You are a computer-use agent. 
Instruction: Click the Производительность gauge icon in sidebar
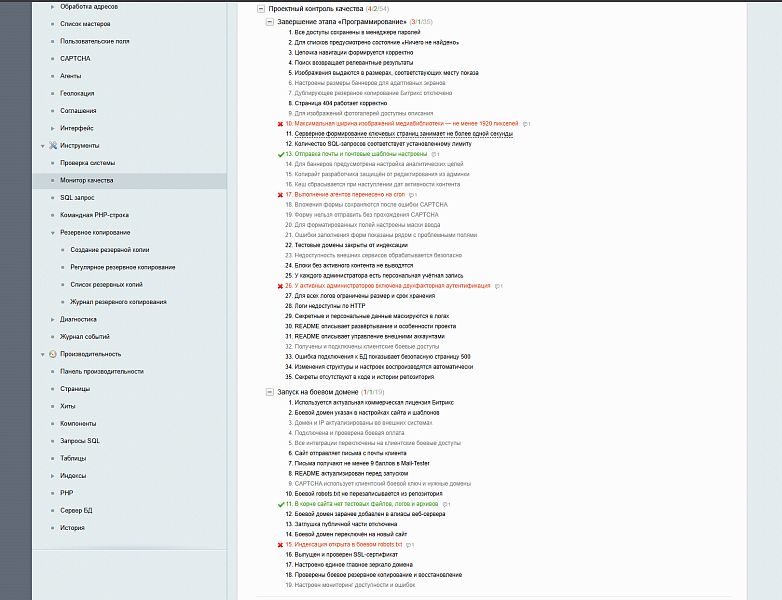tap(53, 354)
